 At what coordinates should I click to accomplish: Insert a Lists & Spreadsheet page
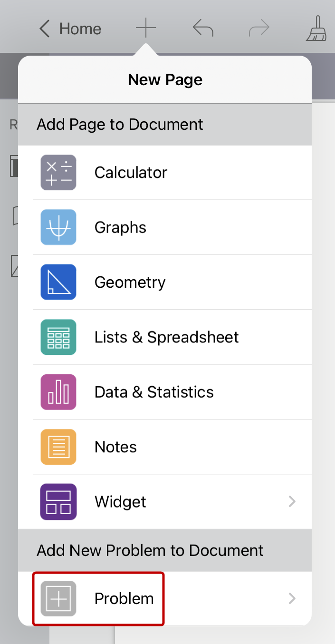pos(166,337)
